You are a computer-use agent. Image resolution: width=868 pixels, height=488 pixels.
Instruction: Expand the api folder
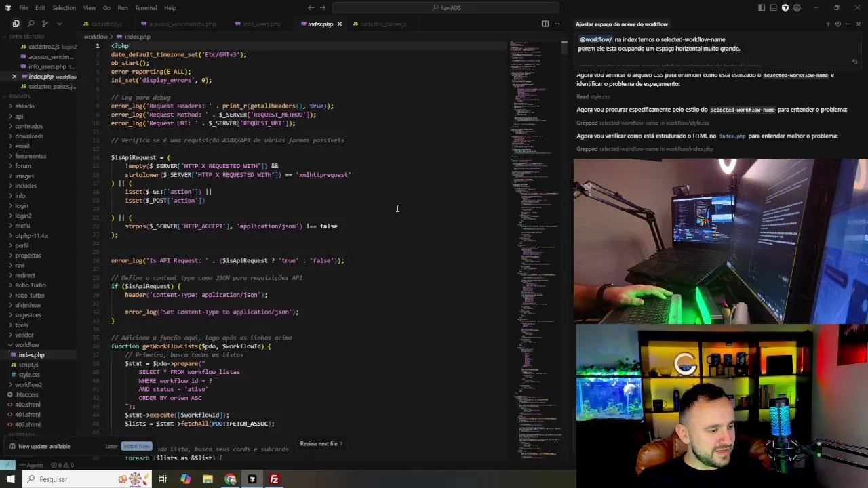[19, 117]
